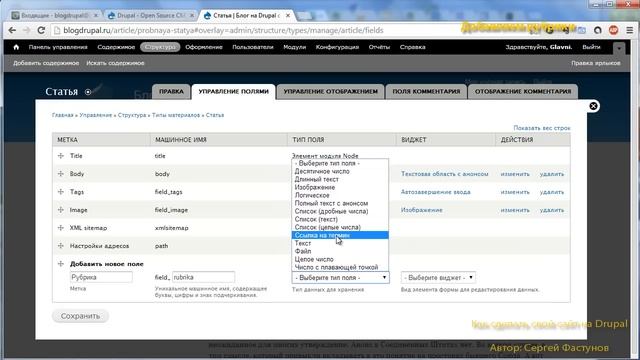Screen dimensions: 640x360
Task: Click Выйти logout link
Action: [x=591, y=47]
